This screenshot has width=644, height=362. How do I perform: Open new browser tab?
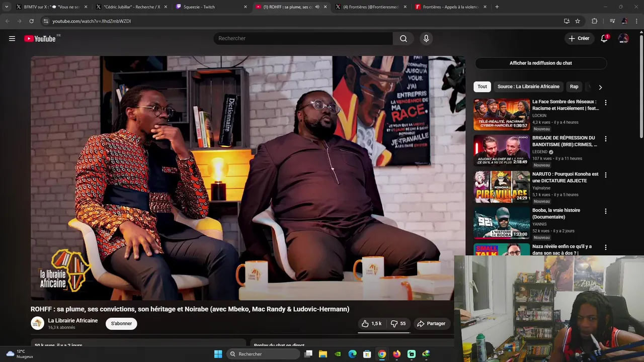(x=497, y=7)
